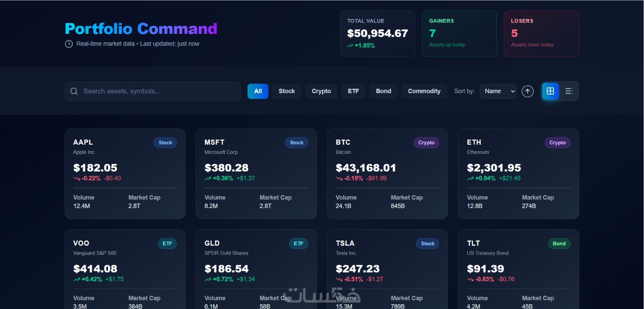Click the $2,301.95 Ethereum price
644x309 pixels.
point(494,168)
